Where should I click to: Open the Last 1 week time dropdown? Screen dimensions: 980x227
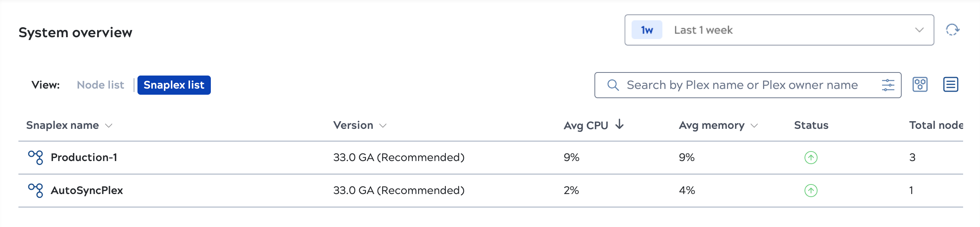779,30
